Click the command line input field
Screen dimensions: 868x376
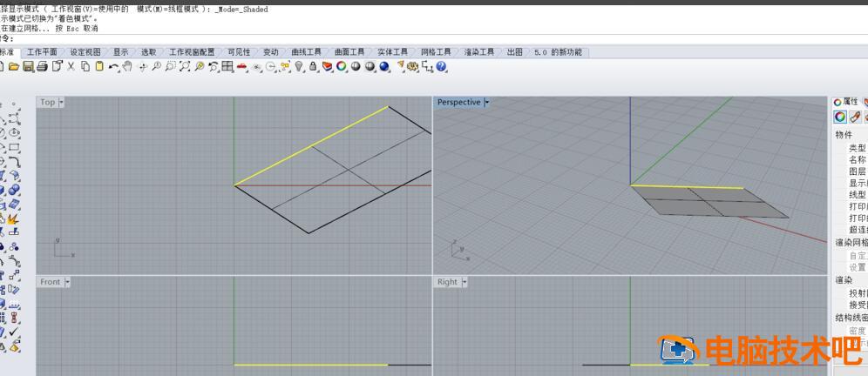click(434, 38)
